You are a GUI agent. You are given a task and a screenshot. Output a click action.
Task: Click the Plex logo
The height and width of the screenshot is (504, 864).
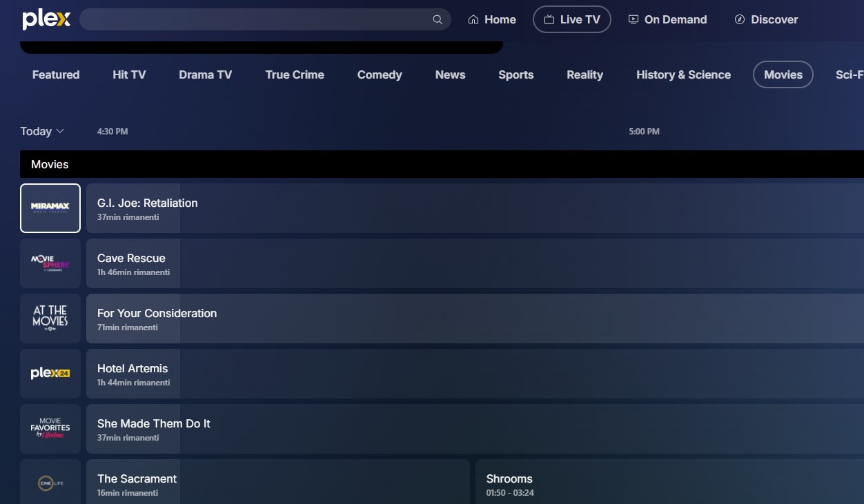46,19
